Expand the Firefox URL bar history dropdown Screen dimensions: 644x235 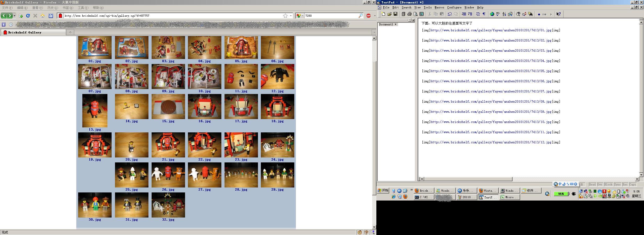click(291, 16)
